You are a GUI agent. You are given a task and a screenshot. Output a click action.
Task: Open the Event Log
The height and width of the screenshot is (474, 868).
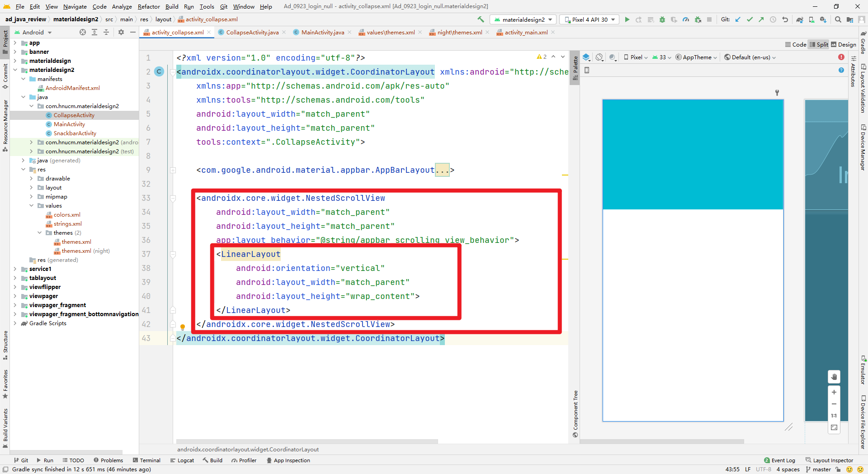[779, 460]
